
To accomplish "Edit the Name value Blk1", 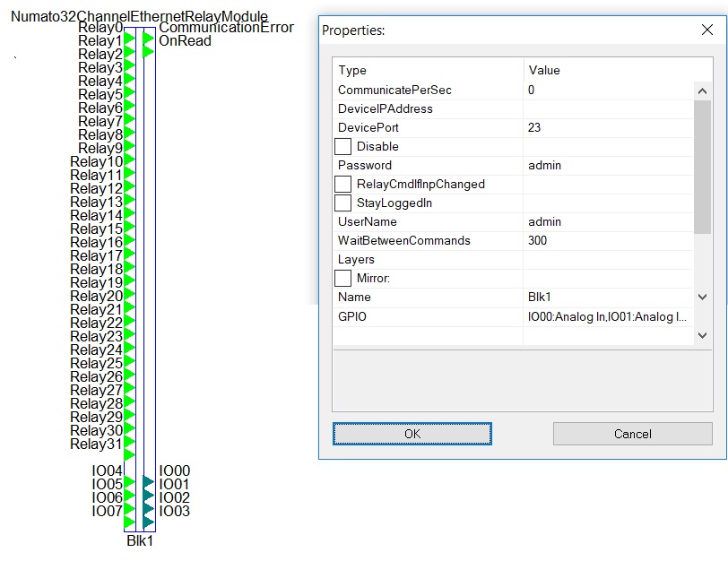I will pyautogui.click(x=608, y=297).
